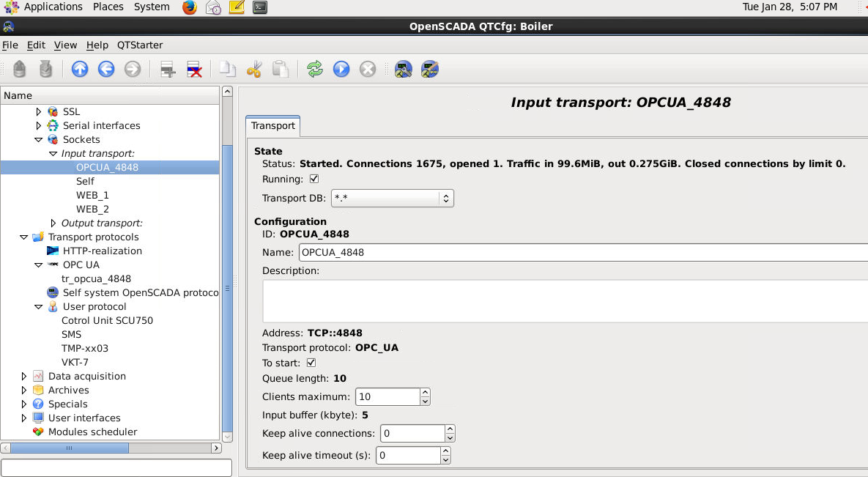Click the Add item toolbar icon

tap(168, 70)
